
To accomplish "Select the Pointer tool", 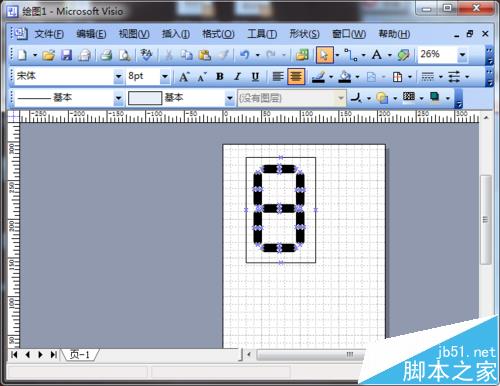I will point(324,55).
